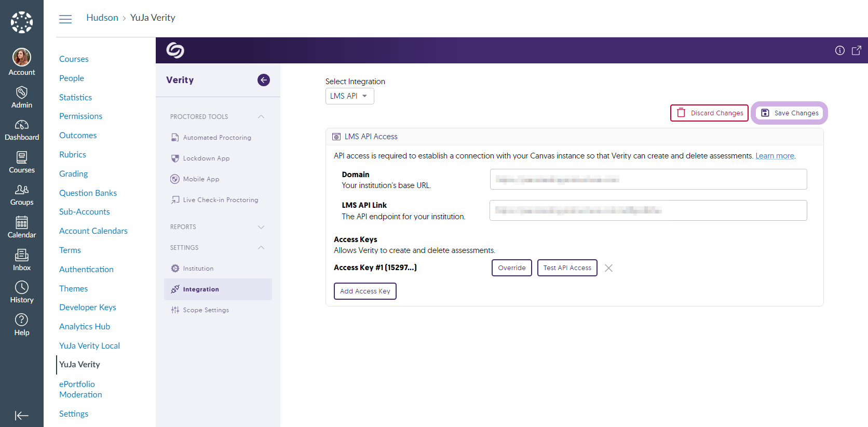Open the YuJa info icon
The height and width of the screenshot is (427, 868).
coord(840,50)
